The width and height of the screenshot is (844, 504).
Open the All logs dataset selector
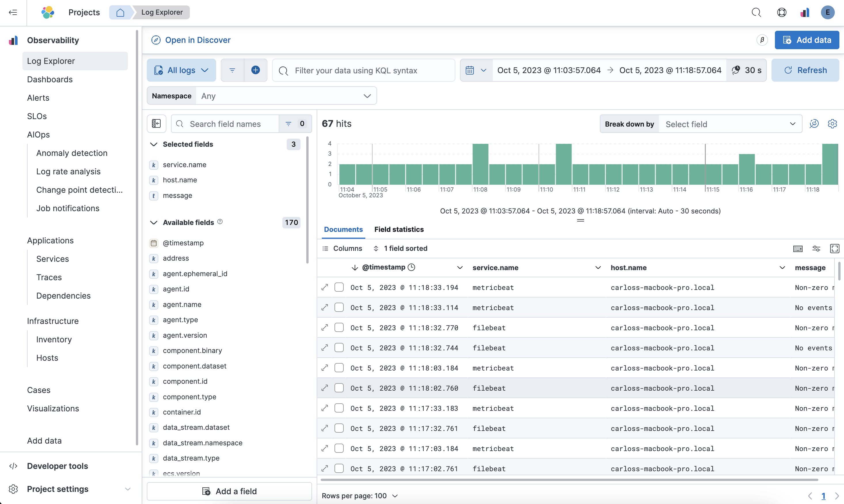point(181,70)
